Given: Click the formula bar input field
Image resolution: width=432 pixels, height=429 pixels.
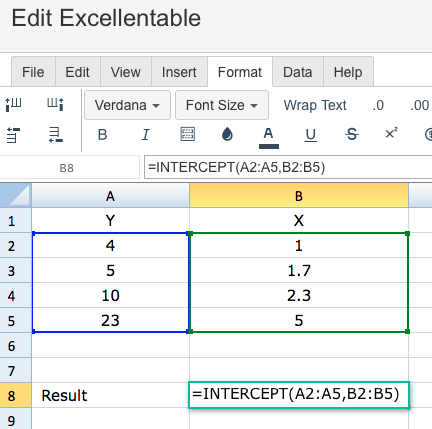Looking at the screenshot, I should tap(288, 167).
